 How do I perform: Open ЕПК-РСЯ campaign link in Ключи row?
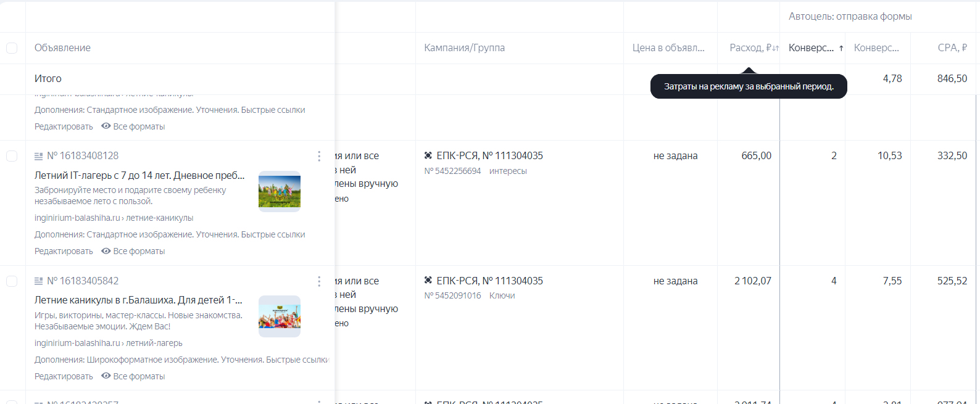pos(489,281)
